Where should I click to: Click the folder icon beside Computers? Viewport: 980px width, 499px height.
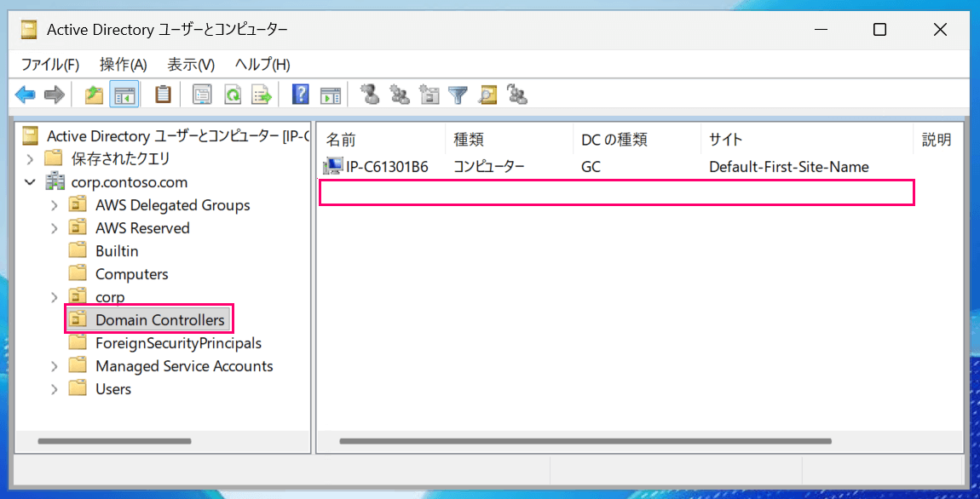click(x=78, y=274)
